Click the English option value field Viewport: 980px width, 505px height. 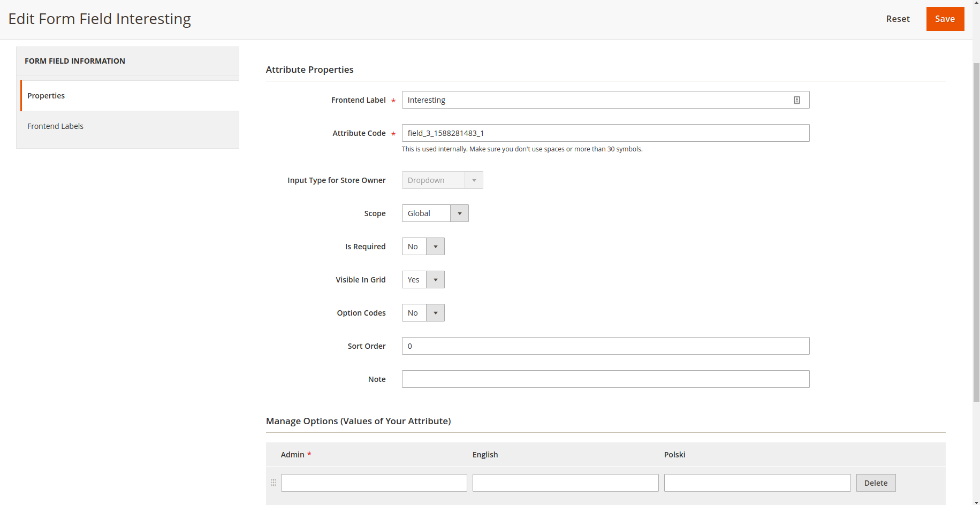[x=565, y=483]
